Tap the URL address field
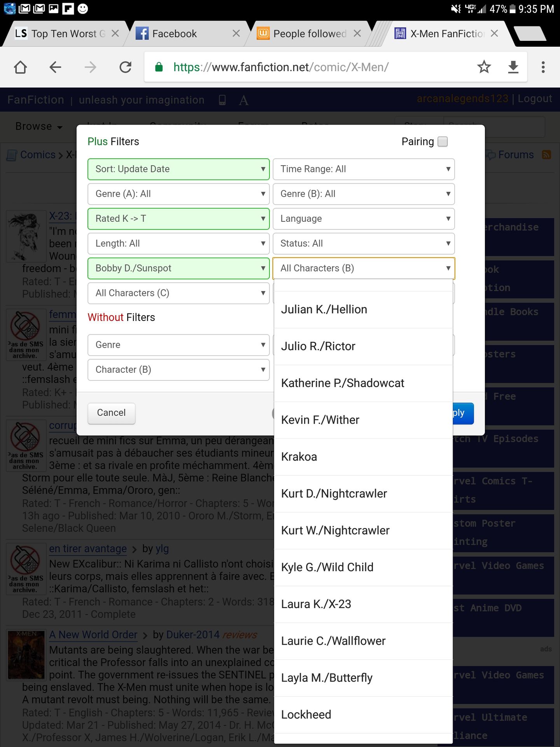The image size is (560, 747). [335, 67]
